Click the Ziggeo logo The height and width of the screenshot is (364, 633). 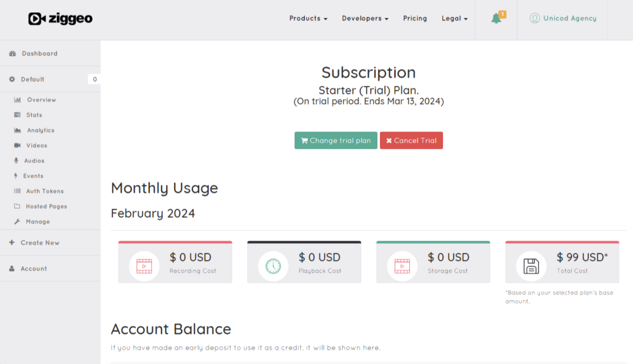[x=61, y=19]
